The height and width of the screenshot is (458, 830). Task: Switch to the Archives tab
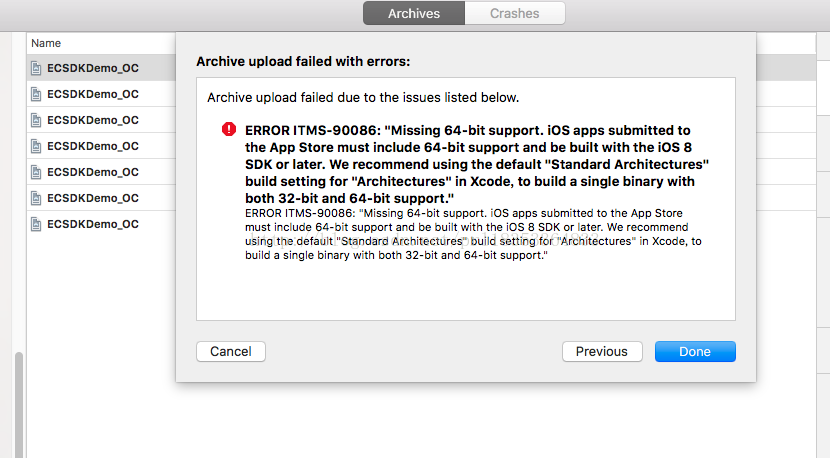tap(413, 13)
